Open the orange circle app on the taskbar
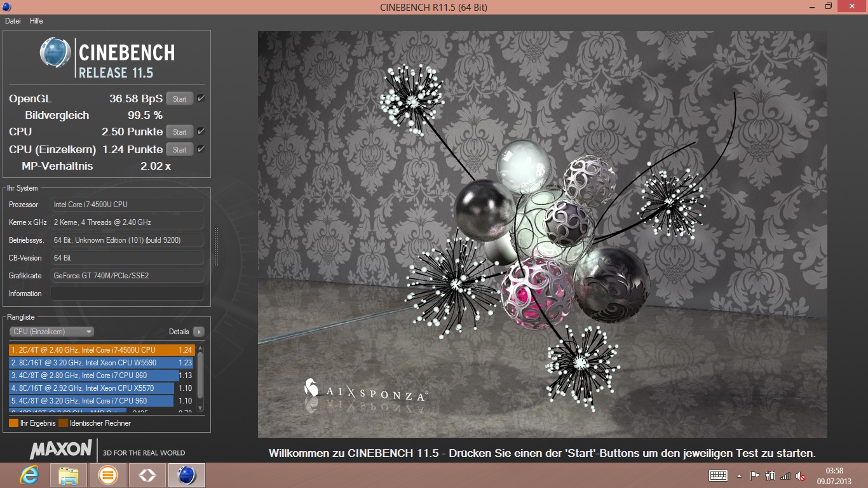The image size is (868, 488). pyautogui.click(x=108, y=475)
